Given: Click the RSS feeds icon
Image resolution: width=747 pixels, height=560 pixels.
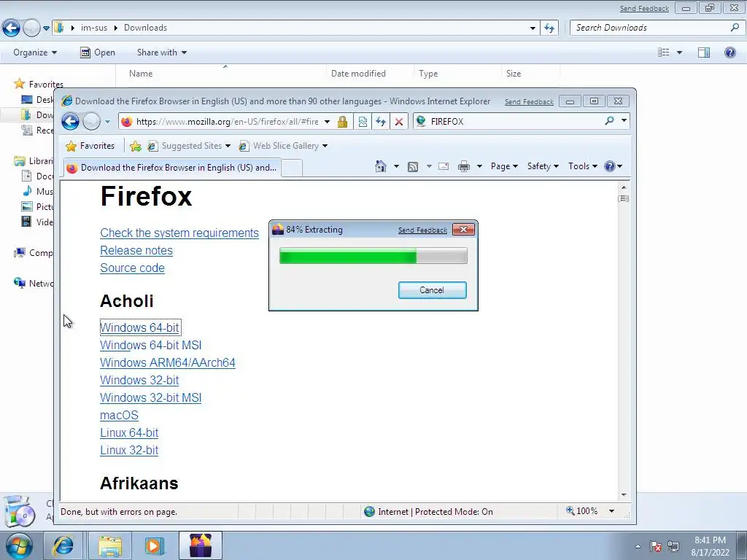Looking at the screenshot, I should (413, 166).
